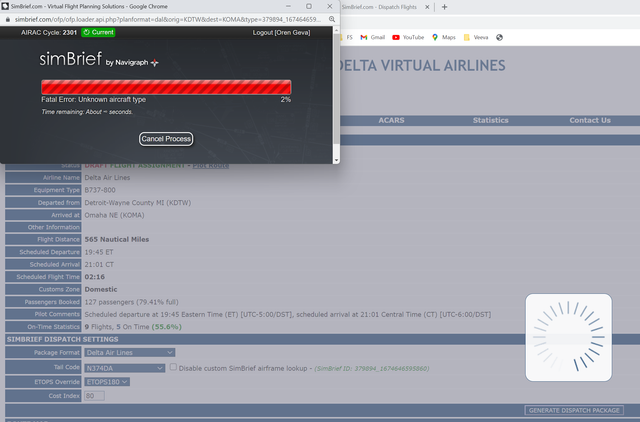The image size is (640, 422).
Task: Expand the ETOPS Override dropdown
Action: pyautogui.click(x=107, y=382)
